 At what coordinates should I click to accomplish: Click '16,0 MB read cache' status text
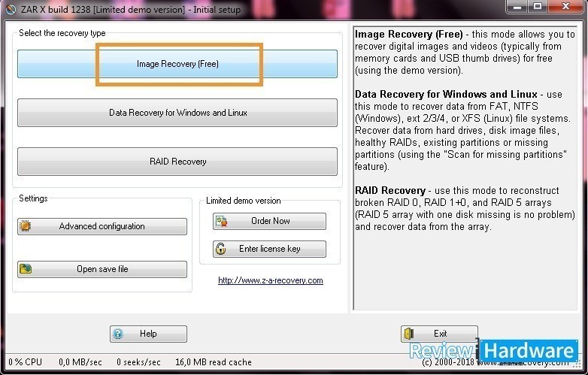(214, 362)
